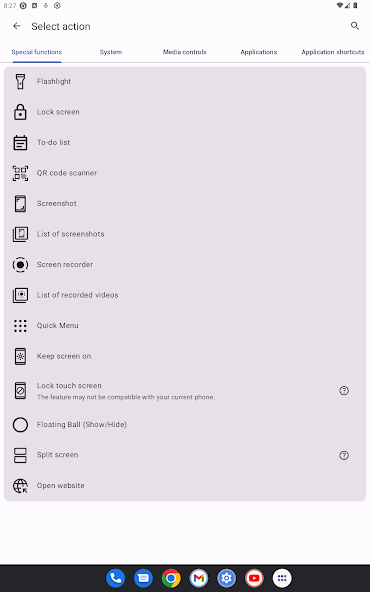Go back using the arrow
This screenshot has height=592, width=370.
pos(17,26)
